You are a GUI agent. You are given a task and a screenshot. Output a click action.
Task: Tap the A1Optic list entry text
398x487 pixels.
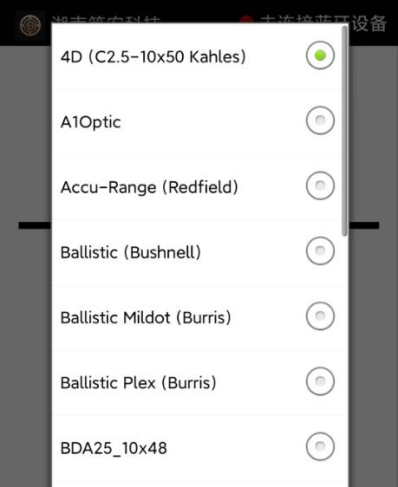[x=91, y=122]
